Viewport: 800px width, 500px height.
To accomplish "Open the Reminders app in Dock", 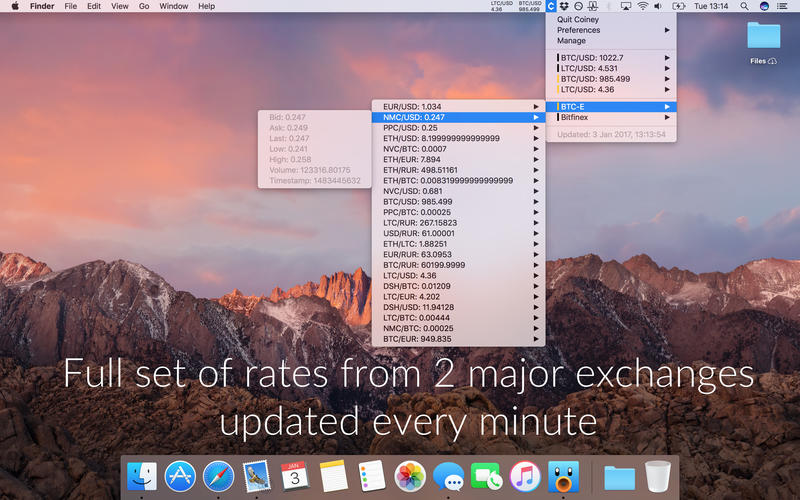I will coord(371,476).
